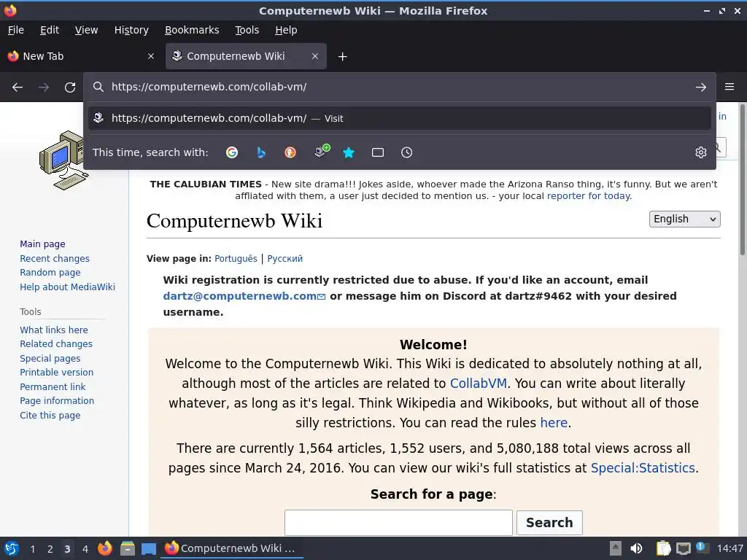View page in Русский
The height and width of the screenshot is (560, 747).
285,259
